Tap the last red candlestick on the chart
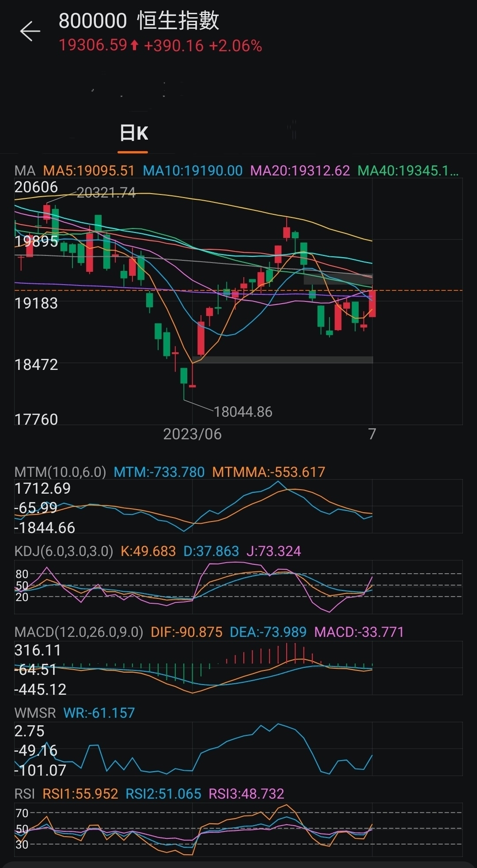This screenshot has width=477, height=868. (372, 303)
